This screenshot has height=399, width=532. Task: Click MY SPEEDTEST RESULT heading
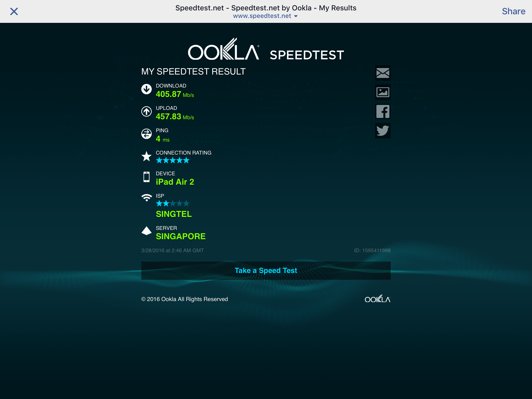tap(194, 71)
